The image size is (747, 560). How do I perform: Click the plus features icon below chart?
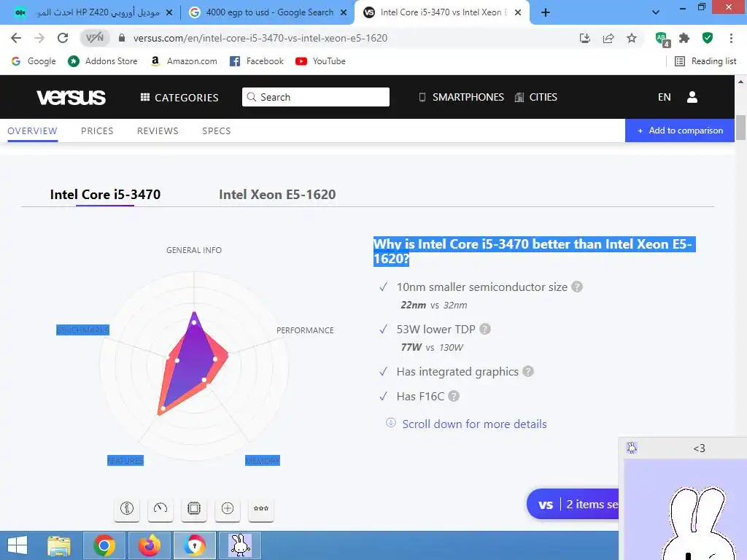[228, 508]
